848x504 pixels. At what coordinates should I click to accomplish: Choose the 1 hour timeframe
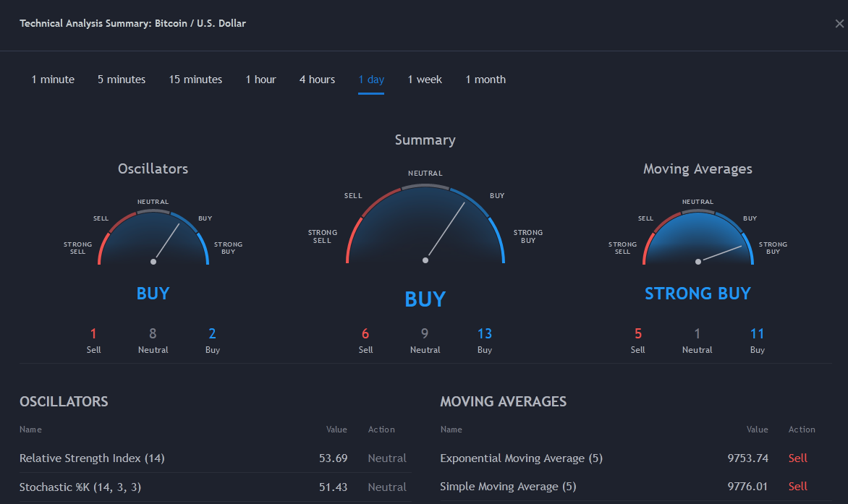coord(260,80)
